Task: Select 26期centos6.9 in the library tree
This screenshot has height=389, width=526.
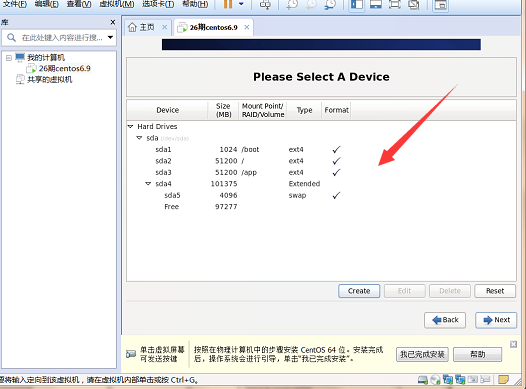Action: coord(64,68)
